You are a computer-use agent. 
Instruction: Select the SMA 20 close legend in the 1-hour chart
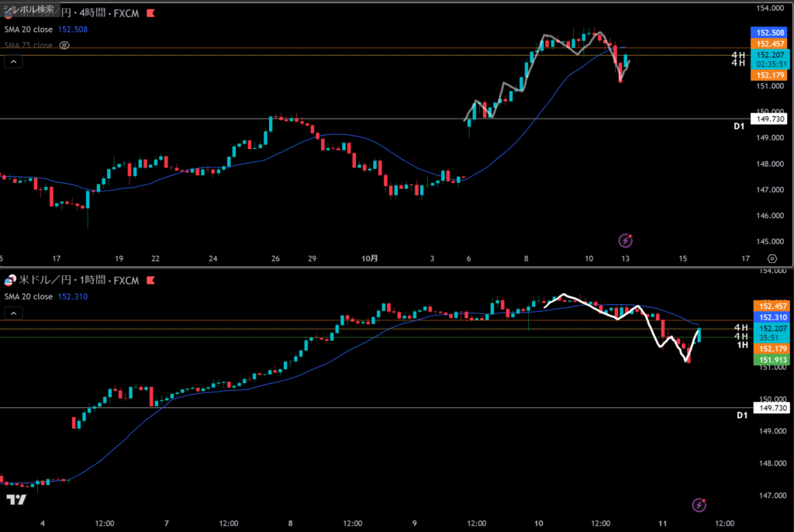27,296
